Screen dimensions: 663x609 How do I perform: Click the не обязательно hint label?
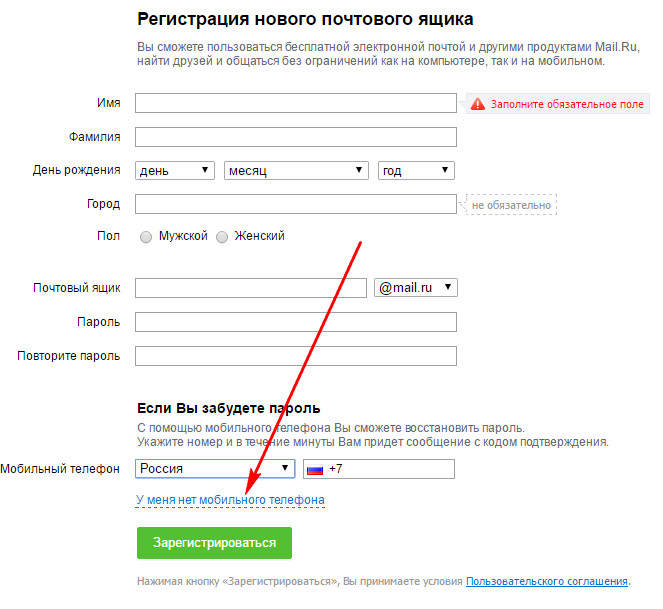(x=511, y=205)
